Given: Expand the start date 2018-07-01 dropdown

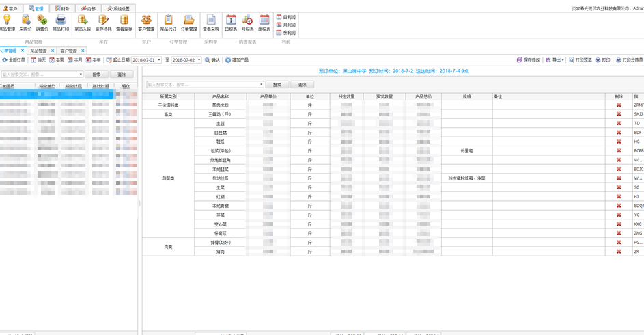Looking at the screenshot, I should tap(160, 60).
